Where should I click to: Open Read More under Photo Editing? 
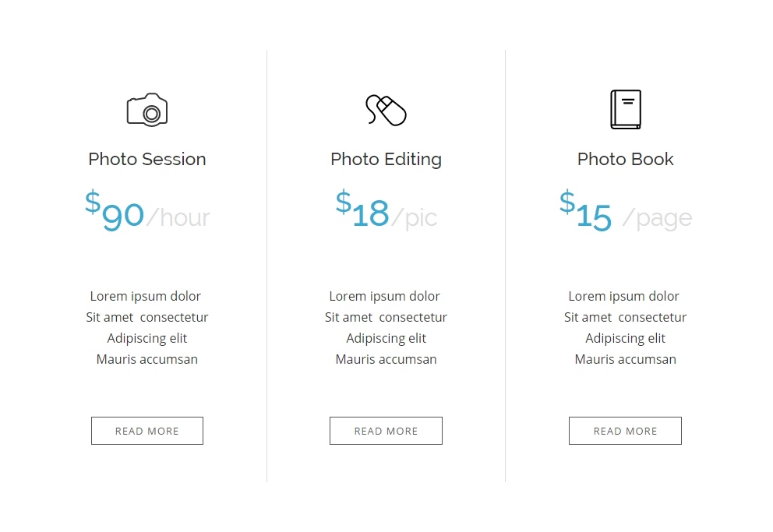point(386,431)
